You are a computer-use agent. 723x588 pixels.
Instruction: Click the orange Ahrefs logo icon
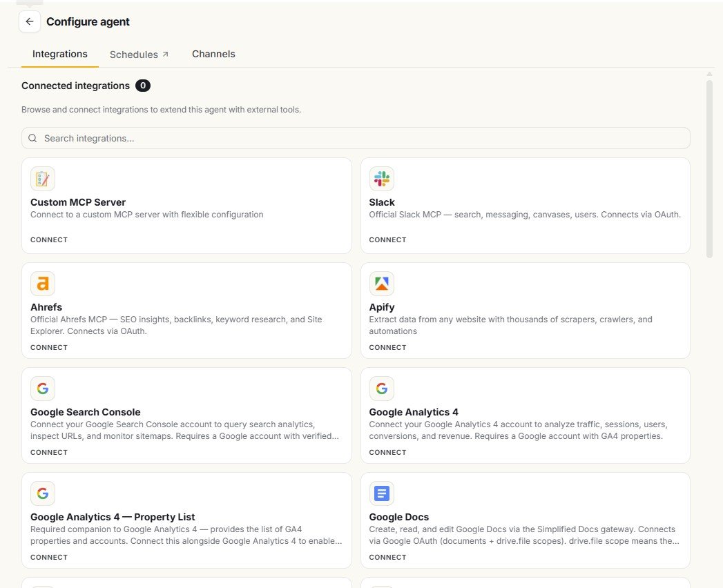click(x=42, y=284)
